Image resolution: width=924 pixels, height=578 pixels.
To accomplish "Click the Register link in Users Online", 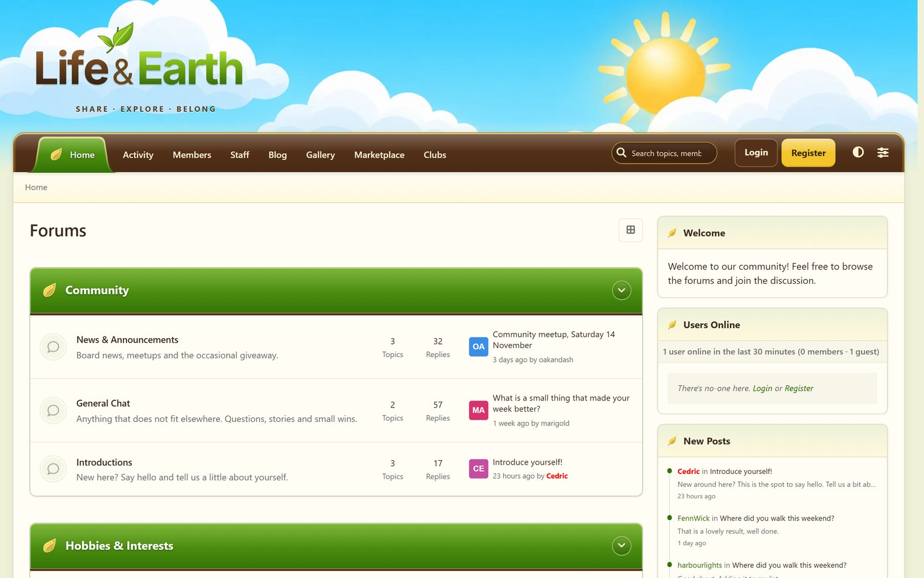I will coord(799,388).
